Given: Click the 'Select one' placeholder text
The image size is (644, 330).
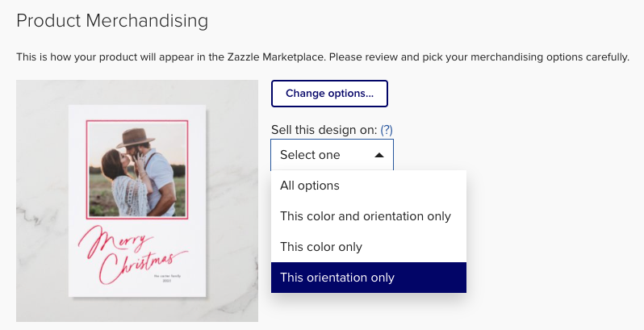Looking at the screenshot, I should pyautogui.click(x=310, y=155).
